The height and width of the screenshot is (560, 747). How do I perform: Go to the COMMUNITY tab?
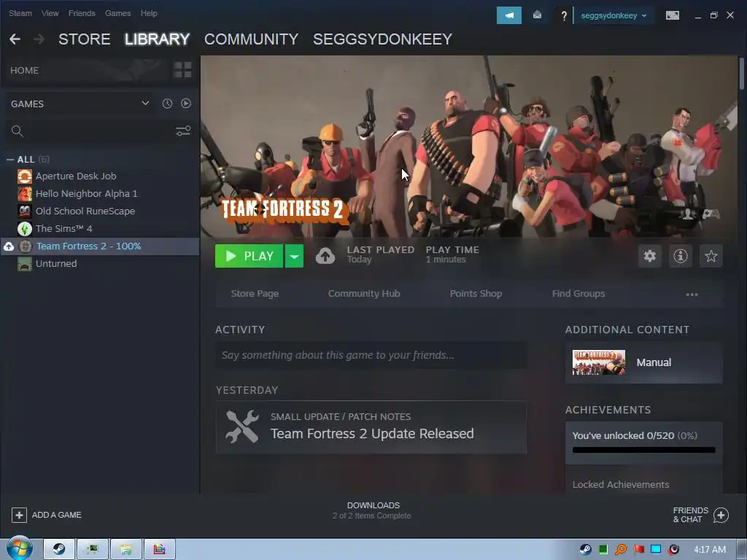251,39
